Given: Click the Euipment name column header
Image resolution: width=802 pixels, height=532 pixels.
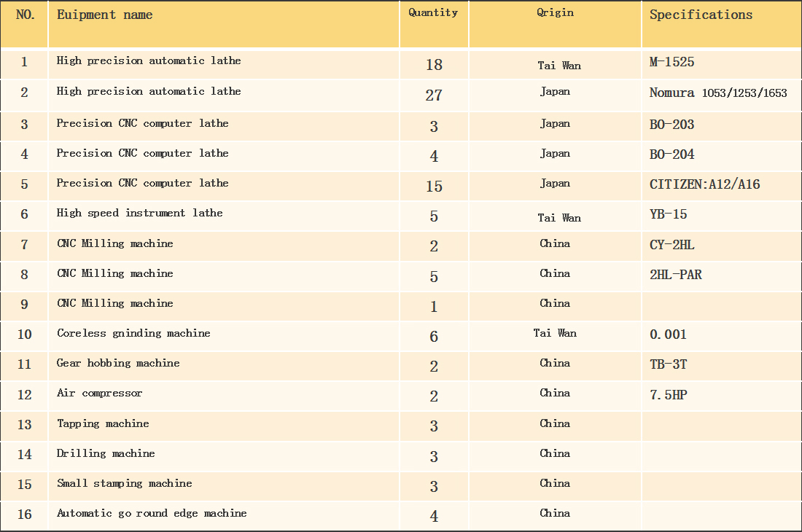Looking at the screenshot, I should [x=104, y=15].
